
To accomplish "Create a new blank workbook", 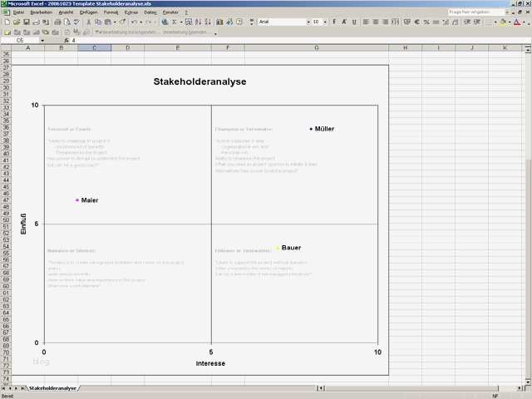I will click(7, 22).
